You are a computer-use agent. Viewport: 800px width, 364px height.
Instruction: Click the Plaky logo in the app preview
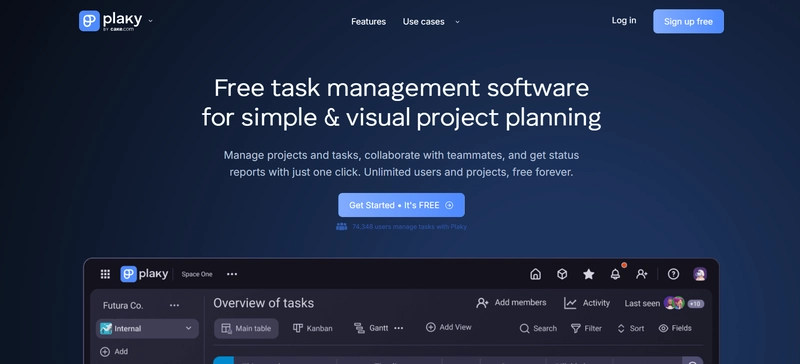click(x=144, y=274)
